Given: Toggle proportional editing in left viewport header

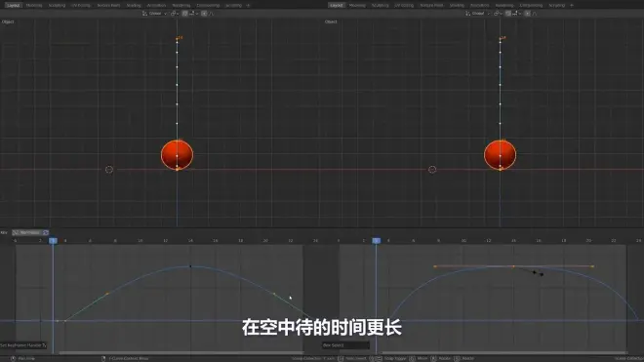Looking at the screenshot, I should [x=204, y=14].
